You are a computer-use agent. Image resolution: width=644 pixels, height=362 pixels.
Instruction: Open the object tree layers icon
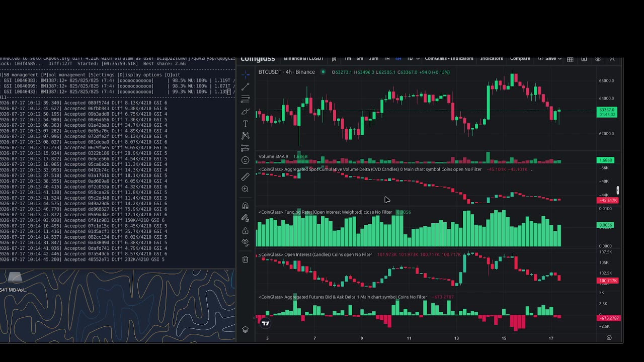point(246,330)
